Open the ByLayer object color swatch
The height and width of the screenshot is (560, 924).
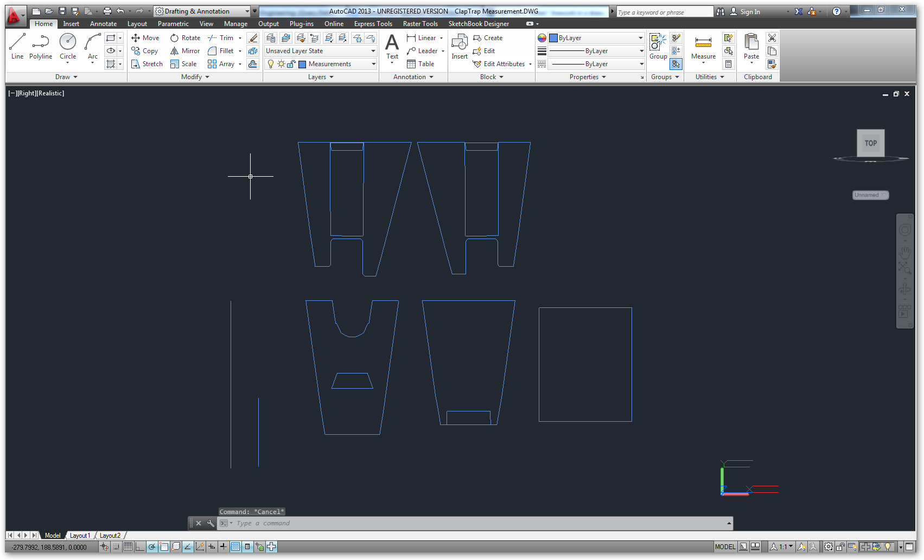tap(595, 38)
